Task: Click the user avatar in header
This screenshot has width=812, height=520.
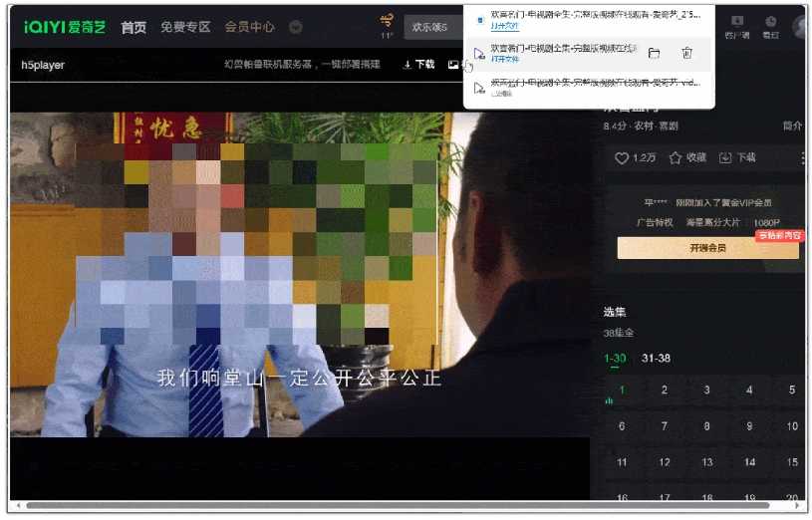Action: pyautogui.click(x=801, y=27)
